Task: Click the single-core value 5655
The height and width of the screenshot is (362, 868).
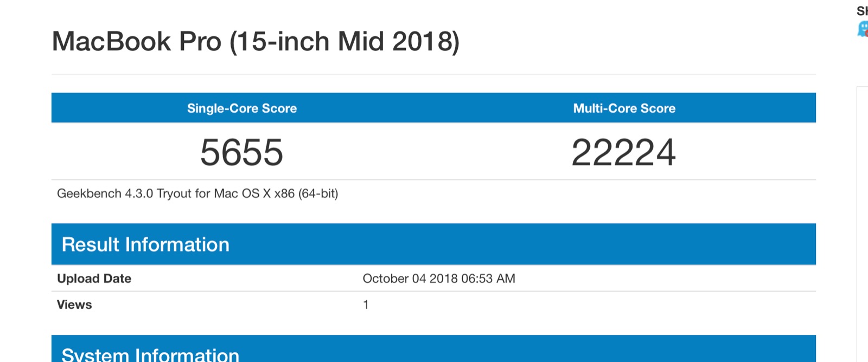Action: [x=242, y=152]
